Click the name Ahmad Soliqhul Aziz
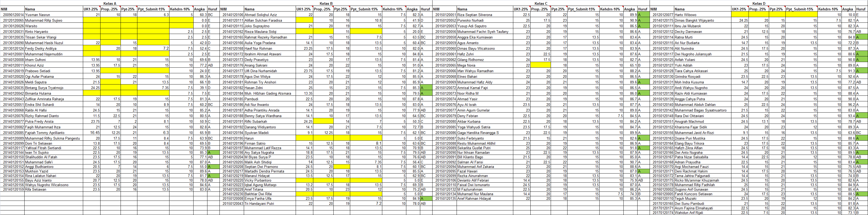The width and height of the screenshot is (868, 215). tap(269, 15)
